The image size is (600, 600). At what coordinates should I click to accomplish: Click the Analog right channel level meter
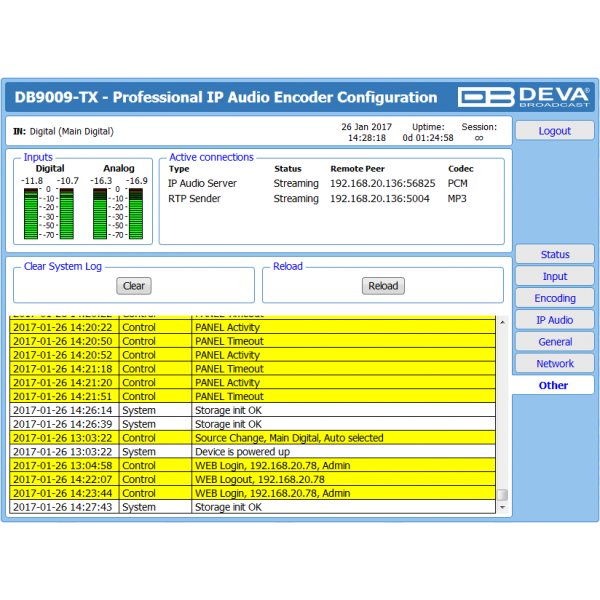pyautogui.click(x=136, y=214)
